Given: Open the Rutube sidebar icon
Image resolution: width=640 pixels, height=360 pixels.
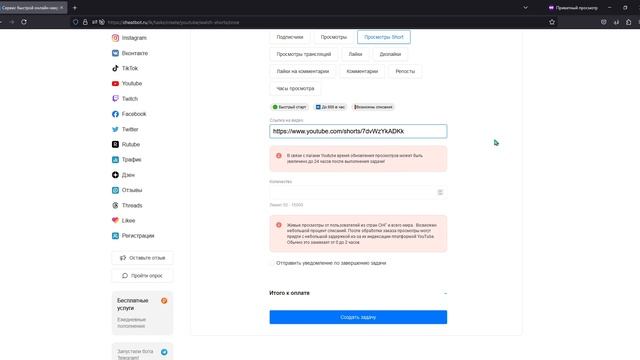Looking at the screenshot, I should [x=116, y=144].
